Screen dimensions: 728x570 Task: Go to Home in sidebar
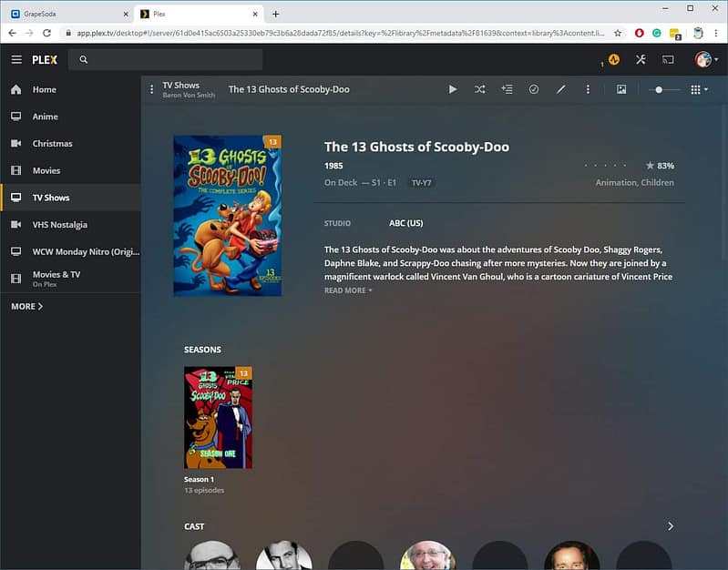click(x=70, y=89)
